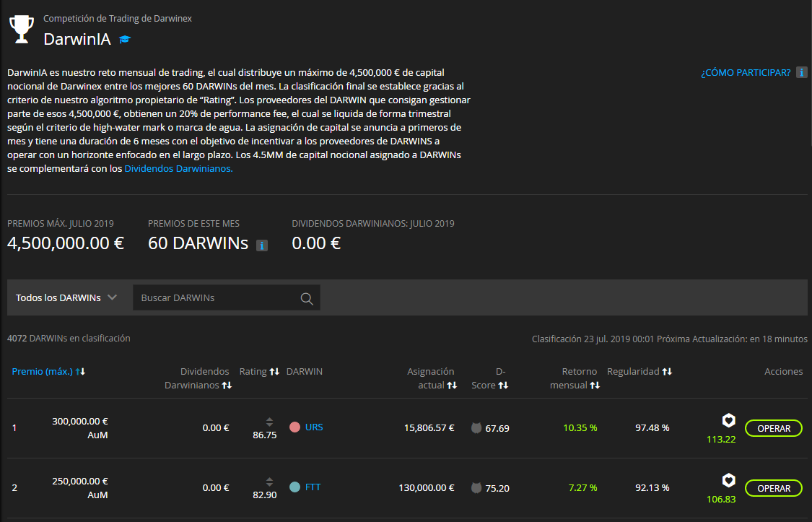Click the Premio (máx.) column header

pyautogui.click(x=43, y=371)
